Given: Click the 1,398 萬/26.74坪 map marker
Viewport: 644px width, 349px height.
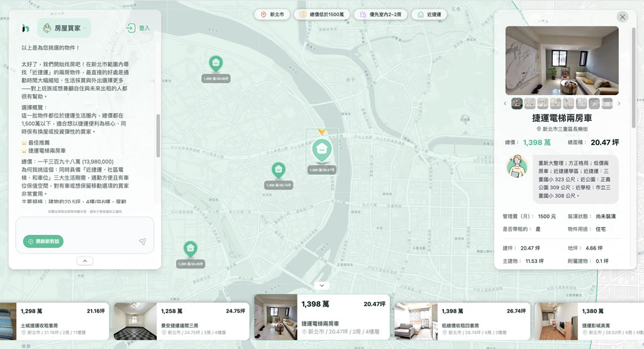Looking at the screenshot, I should click(x=278, y=170).
